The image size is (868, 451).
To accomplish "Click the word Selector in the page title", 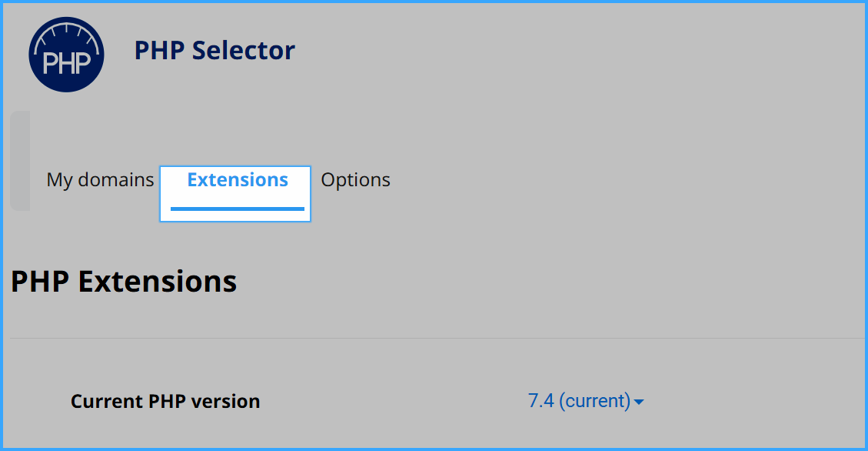I will pos(244,51).
